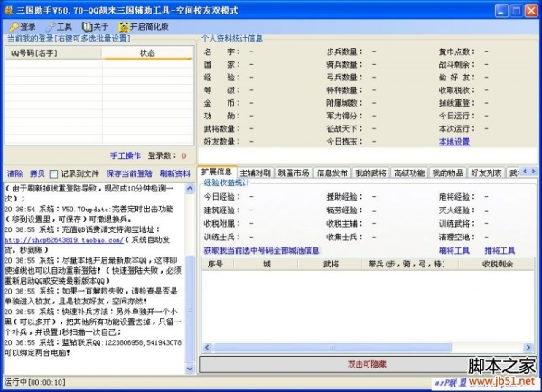Click the log panel vertical scrollbar thumb
The image size is (542, 392).
(x=190, y=310)
